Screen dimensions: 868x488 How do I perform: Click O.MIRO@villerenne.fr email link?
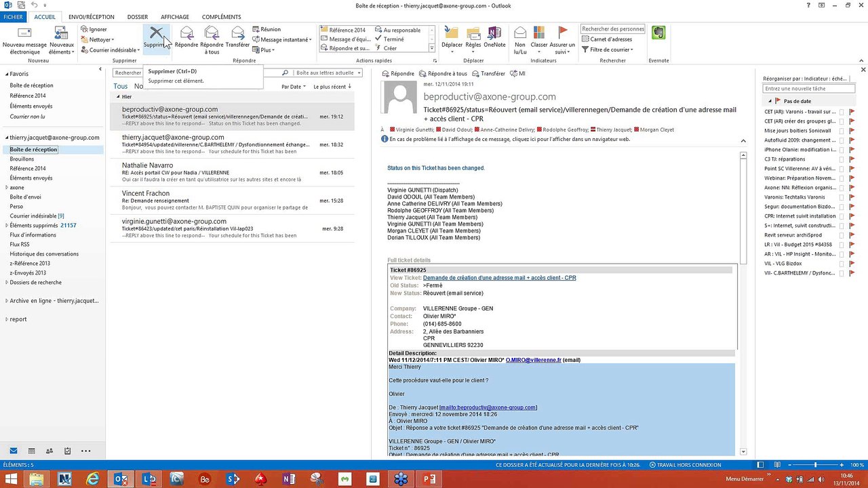(x=534, y=360)
